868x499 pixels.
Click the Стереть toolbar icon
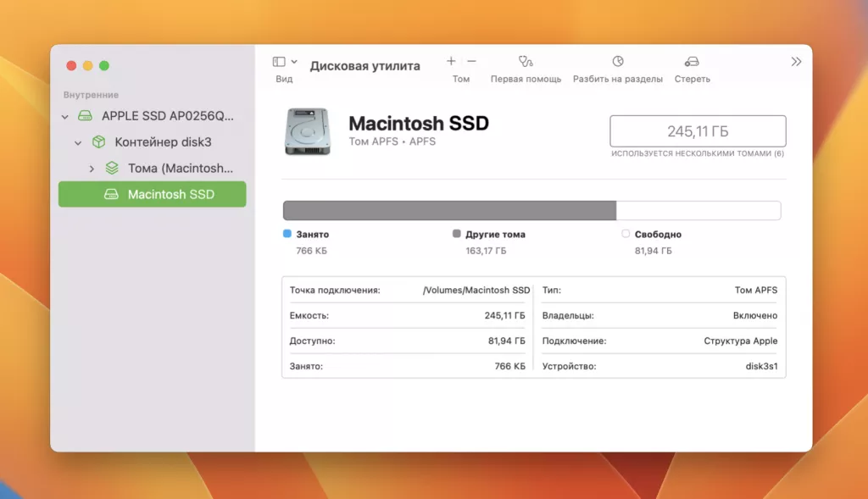point(693,64)
